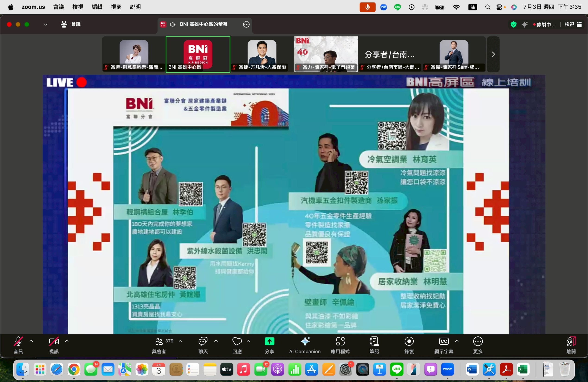The image size is (588, 382).
Task: Open the 更多 more options icon
Action: (478, 342)
